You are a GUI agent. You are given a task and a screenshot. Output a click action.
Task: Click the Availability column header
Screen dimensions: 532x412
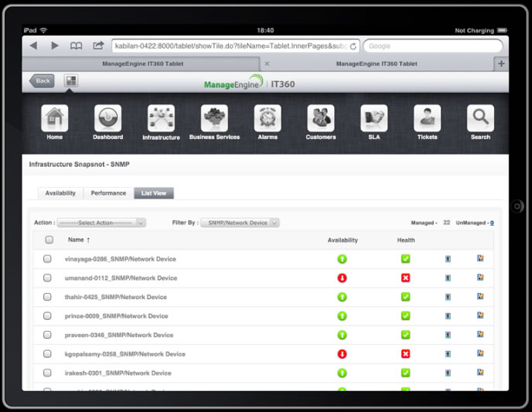tap(343, 240)
